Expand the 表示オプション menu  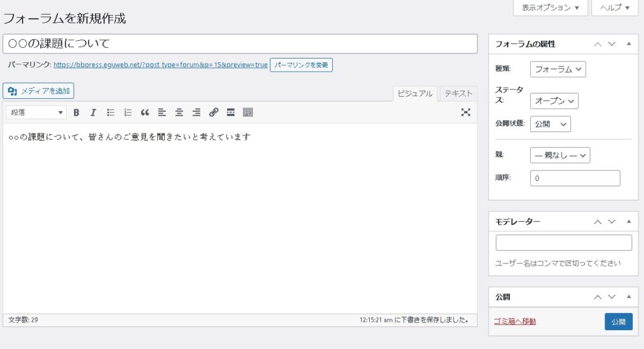[x=550, y=8]
